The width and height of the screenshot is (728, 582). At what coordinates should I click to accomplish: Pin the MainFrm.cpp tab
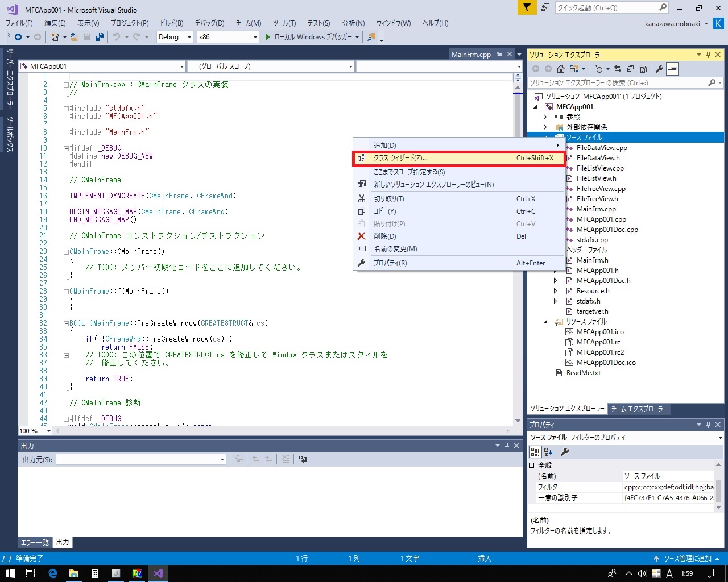point(499,55)
